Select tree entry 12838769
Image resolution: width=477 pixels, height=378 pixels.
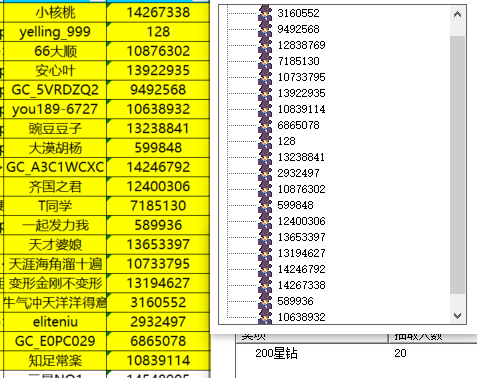pos(302,45)
